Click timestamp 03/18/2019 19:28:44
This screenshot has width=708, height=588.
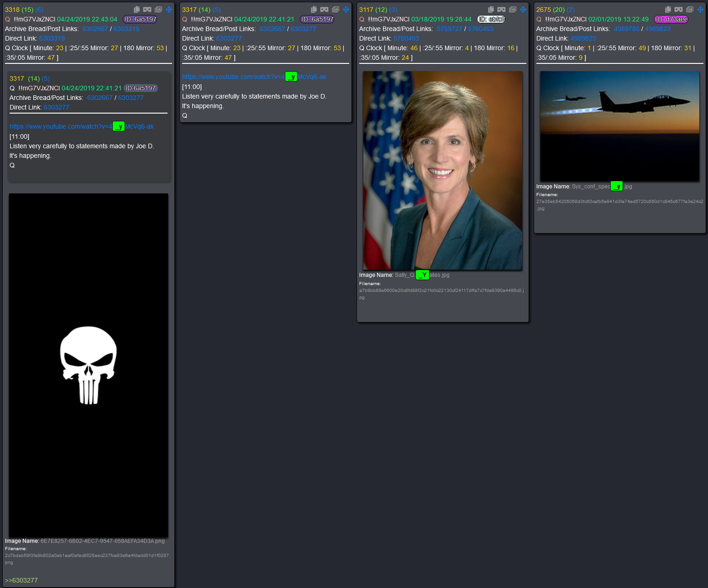pos(441,19)
